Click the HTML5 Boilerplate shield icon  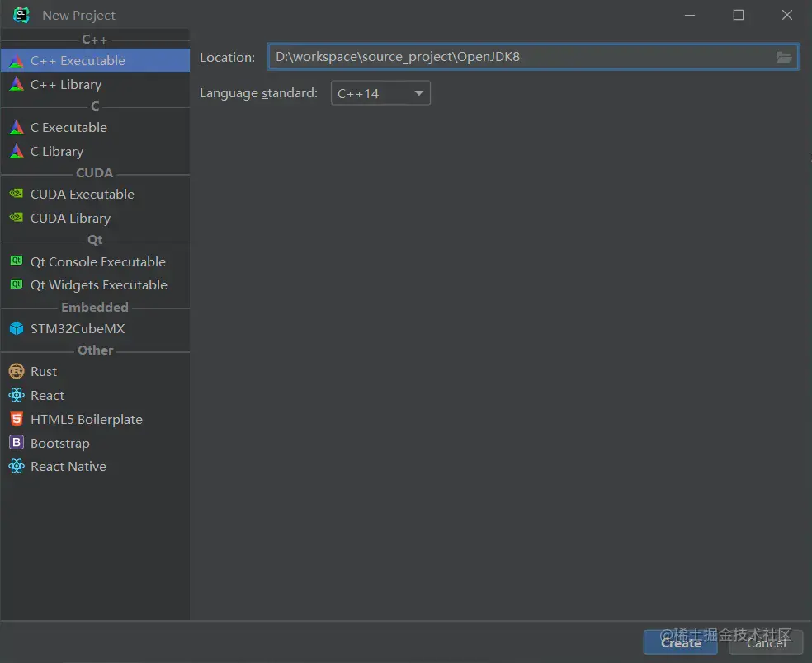coord(17,418)
